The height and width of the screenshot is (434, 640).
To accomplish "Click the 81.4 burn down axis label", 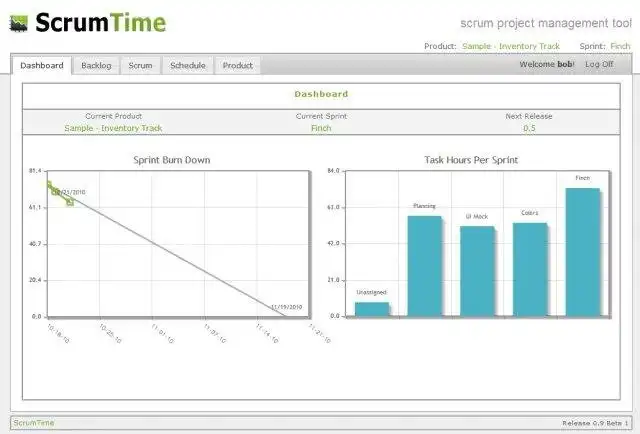I will click(x=35, y=171).
